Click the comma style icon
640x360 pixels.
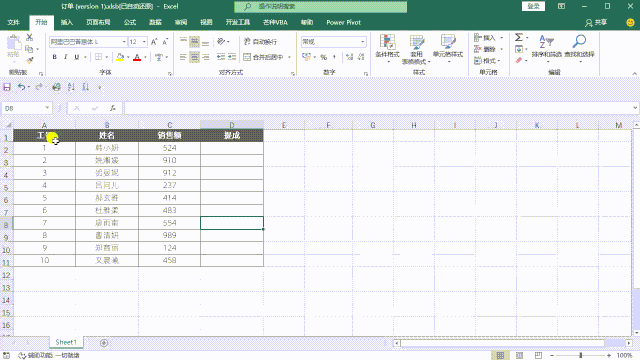335,57
